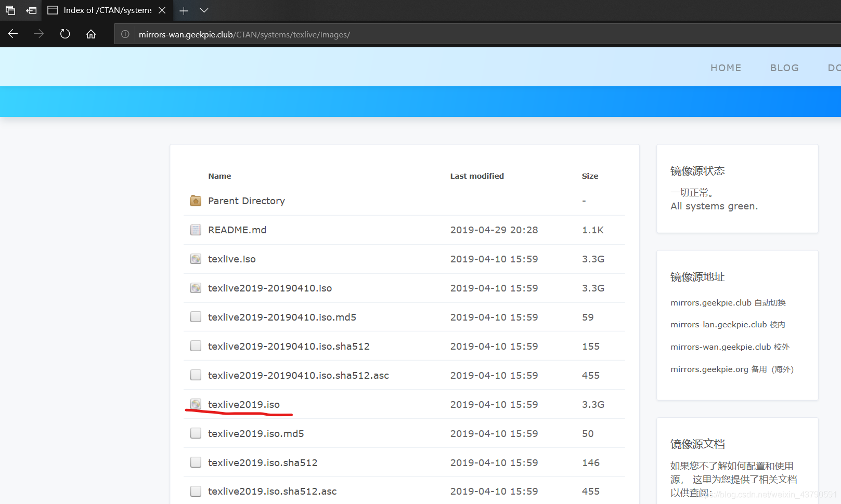This screenshot has height=504, width=841.
Task: Open Parent Directory link
Action: pyautogui.click(x=247, y=201)
